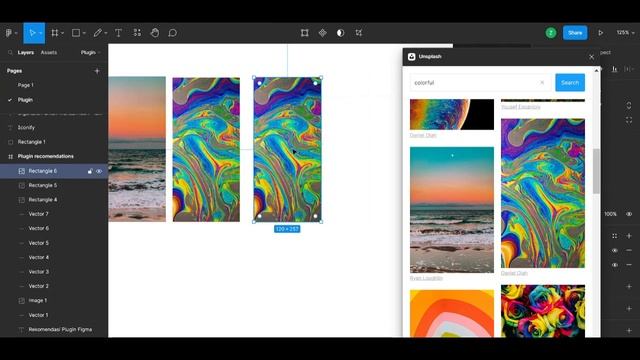
Task: Open the Frame tool dropdown arrow
Action: tap(62, 33)
